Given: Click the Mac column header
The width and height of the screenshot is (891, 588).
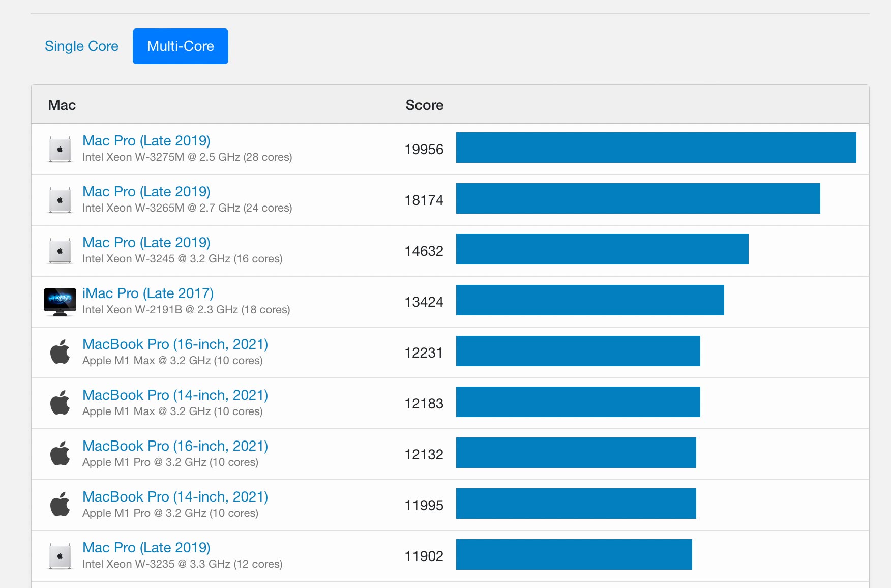Looking at the screenshot, I should tap(62, 105).
